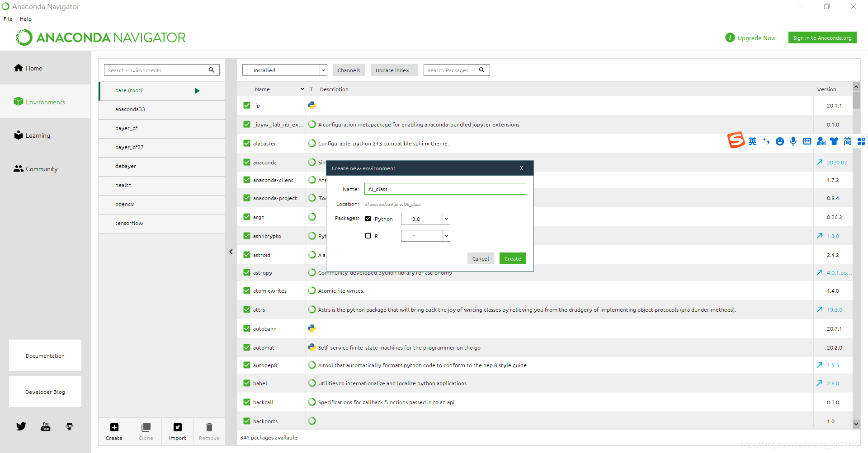Click the Create button in dialog
This screenshot has height=453, width=868.
(513, 258)
